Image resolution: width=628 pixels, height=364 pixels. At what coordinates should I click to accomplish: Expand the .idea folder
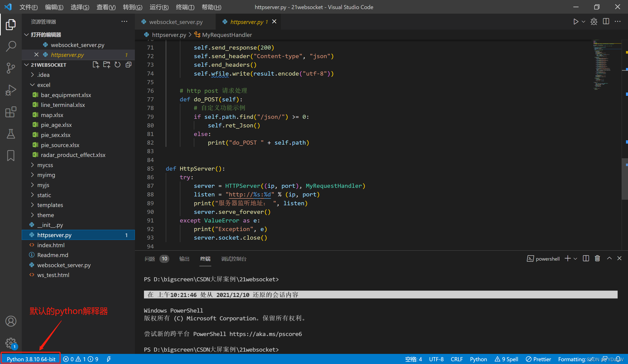(32, 75)
